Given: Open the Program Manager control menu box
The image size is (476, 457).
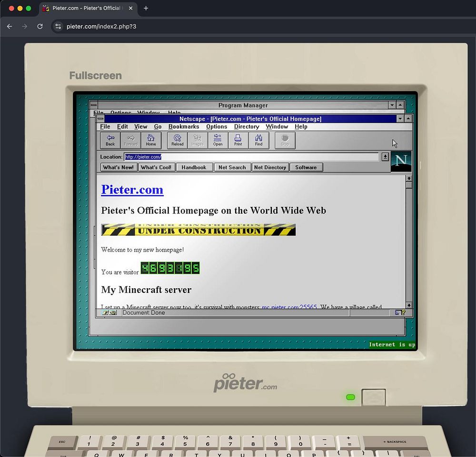Looking at the screenshot, I should 93,105.
